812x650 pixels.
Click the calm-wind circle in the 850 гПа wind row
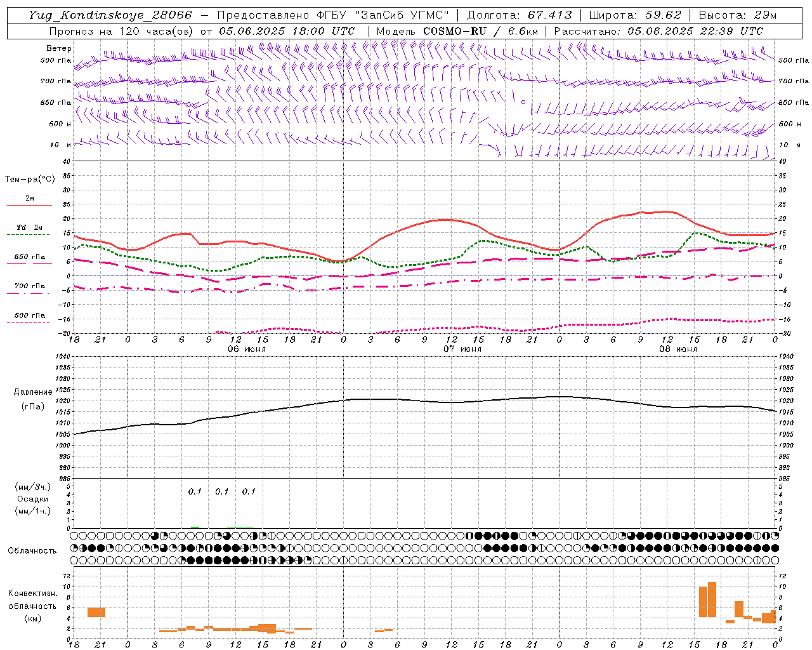[x=523, y=102]
